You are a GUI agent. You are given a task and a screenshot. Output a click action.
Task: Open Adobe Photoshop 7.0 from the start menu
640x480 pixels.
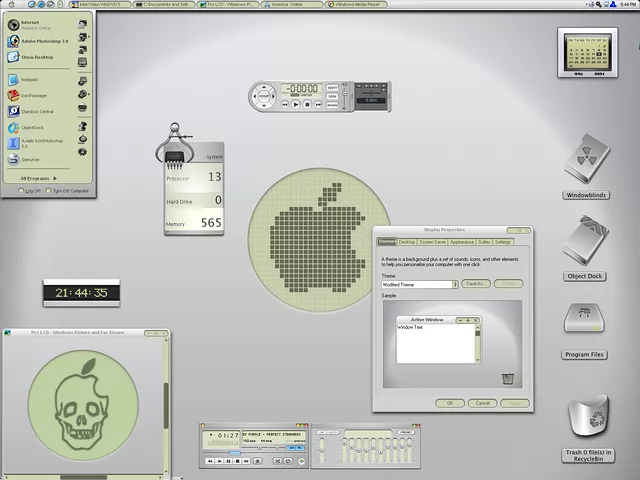pyautogui.click(x=38, y=41)
